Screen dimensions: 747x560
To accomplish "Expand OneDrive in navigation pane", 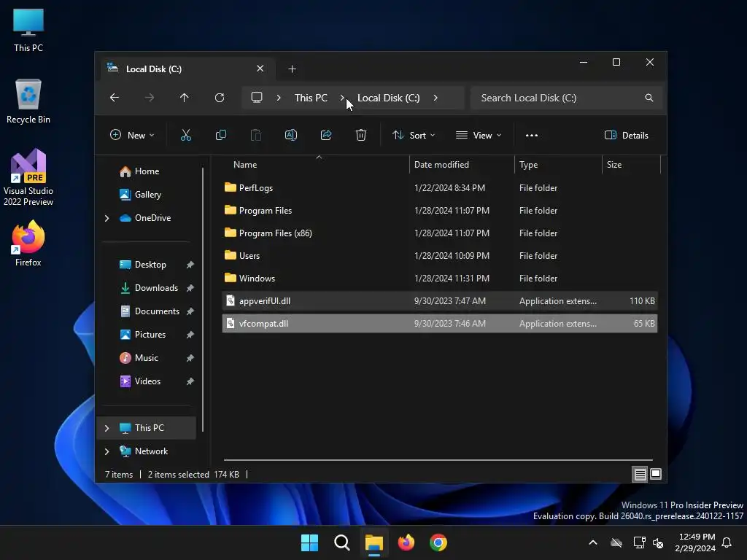I will pyautogui.click(x=107, y=218).
